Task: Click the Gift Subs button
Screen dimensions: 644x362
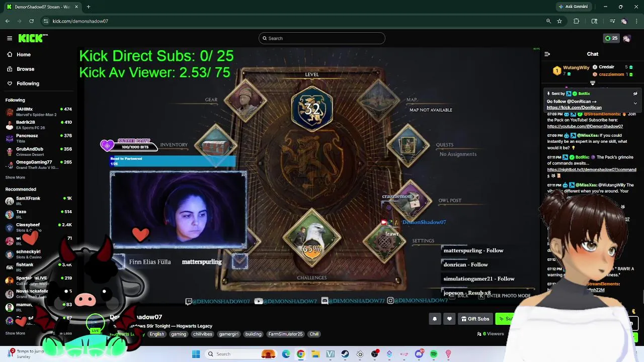Action: point(475,319)
